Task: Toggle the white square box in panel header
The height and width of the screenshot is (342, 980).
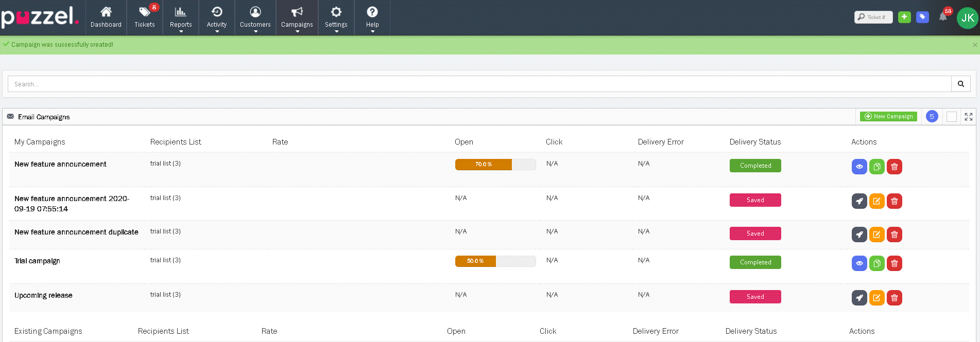Action: [951, 117]
